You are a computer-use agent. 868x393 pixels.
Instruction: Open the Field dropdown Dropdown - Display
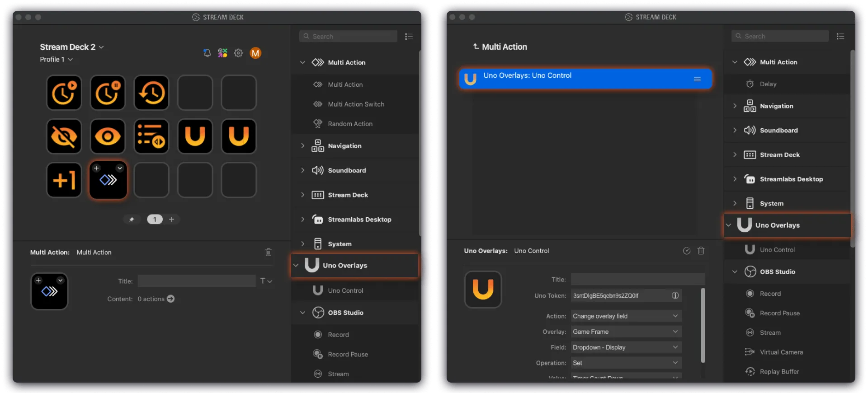tap(626, 347)
